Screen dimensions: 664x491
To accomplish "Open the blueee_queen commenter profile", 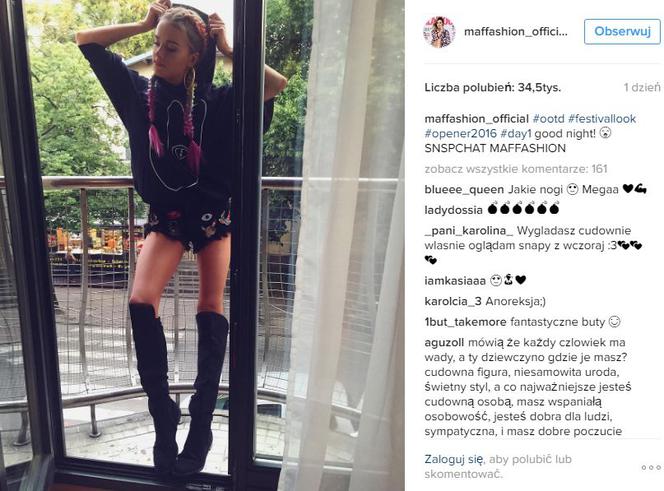I will (464, 189).
